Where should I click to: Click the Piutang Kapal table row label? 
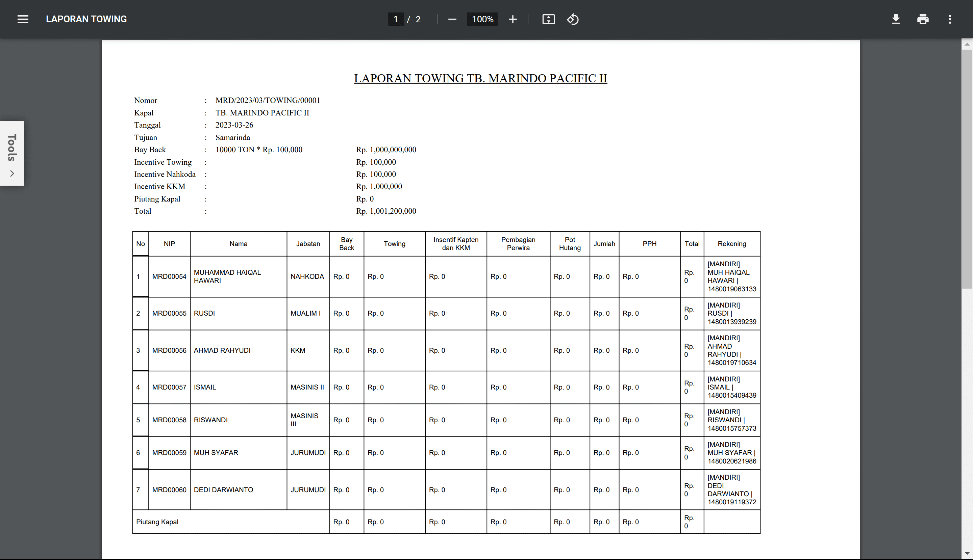[157, 522]
